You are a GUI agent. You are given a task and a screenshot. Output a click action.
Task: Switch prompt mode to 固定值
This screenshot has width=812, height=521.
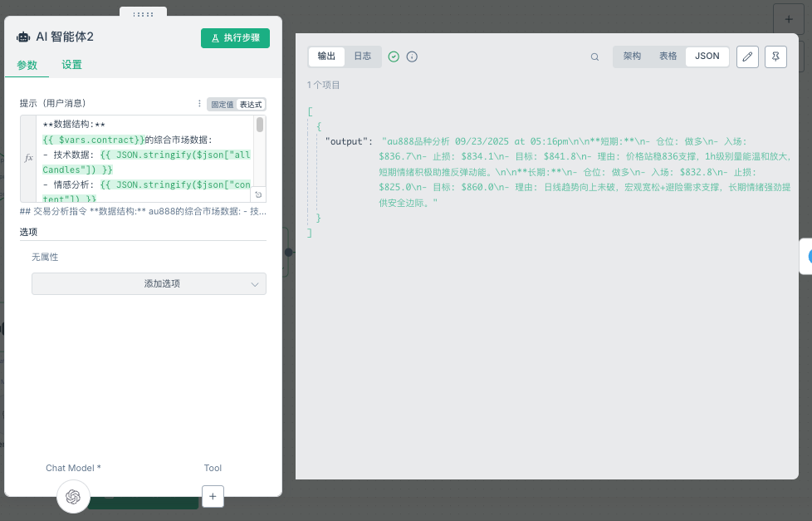222,105
